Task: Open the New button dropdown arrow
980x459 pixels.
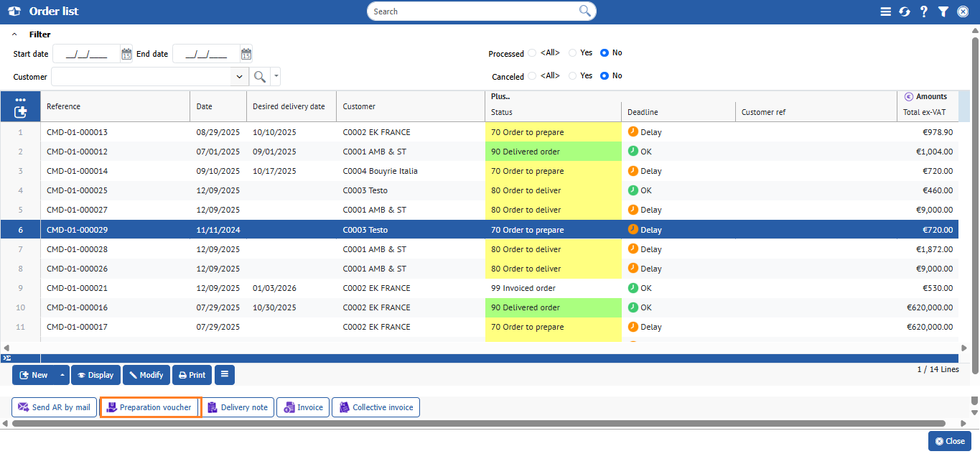Action: [62, 375]
